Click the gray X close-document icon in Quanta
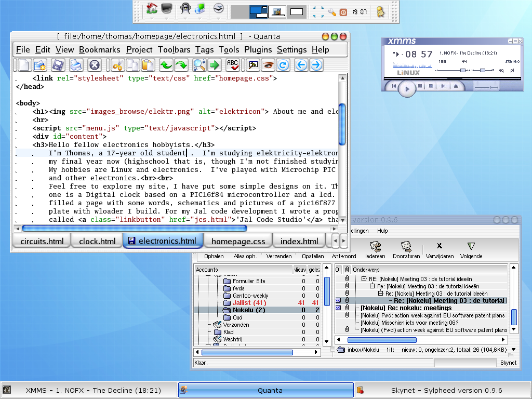This screenshot has width=532, height=399. tap(95, 65)
